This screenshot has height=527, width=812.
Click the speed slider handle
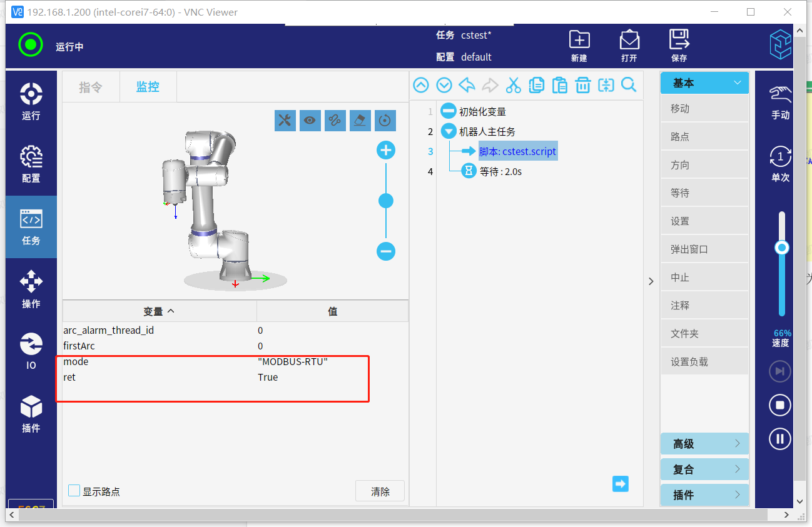[781, 248]
